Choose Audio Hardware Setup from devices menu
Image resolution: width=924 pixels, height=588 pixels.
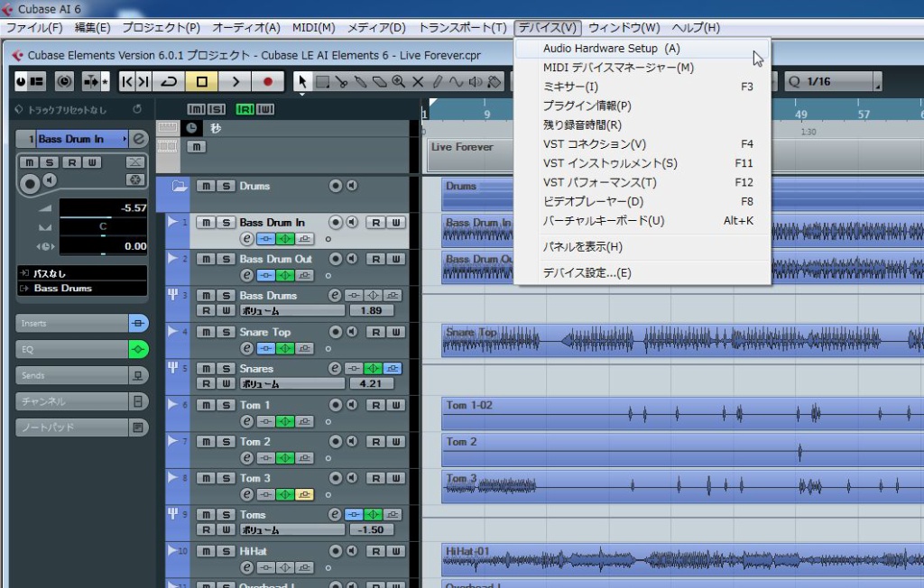click(x=642, y=49)
